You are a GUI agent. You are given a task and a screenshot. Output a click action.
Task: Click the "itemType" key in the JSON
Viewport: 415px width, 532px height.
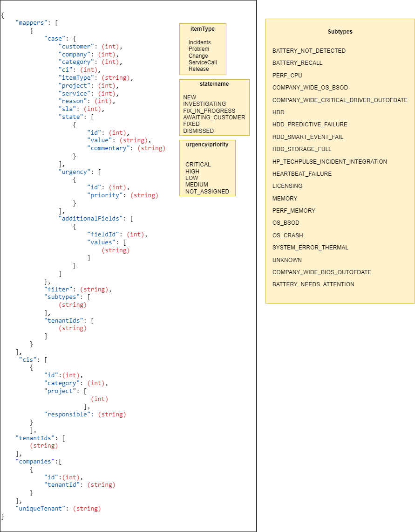point(76,78)
